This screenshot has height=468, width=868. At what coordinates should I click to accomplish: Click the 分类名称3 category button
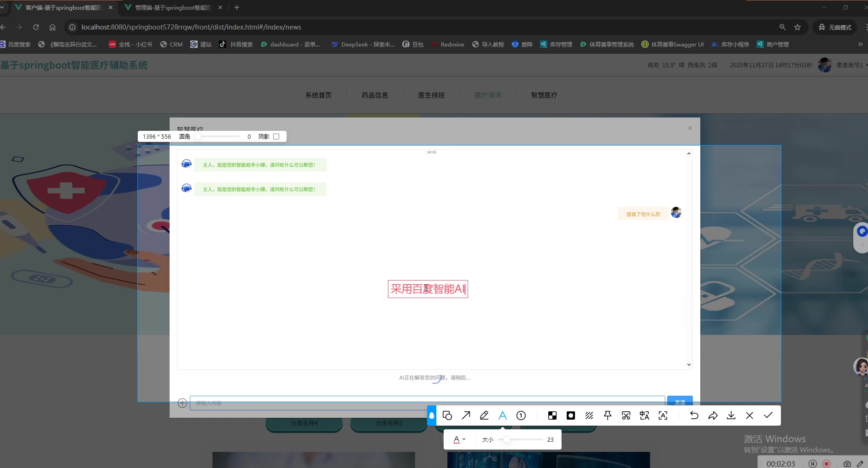pyautogui.click(x=389, y=423)
